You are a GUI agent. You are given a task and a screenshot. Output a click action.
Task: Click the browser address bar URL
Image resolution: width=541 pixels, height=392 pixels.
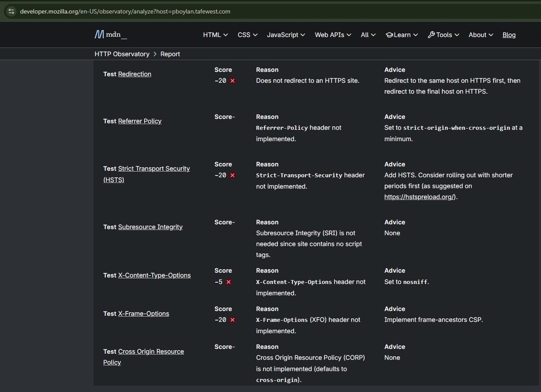[x=125, y=11]
